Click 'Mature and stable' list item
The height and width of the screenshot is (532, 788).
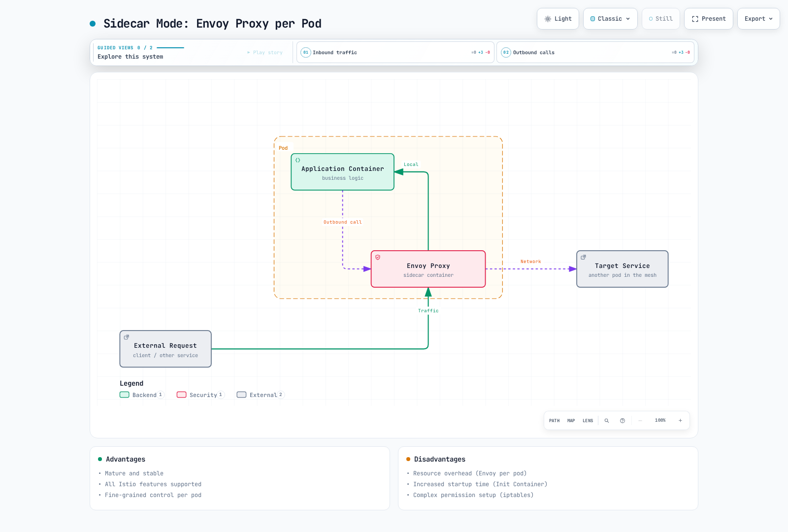(x=134, y=473)
